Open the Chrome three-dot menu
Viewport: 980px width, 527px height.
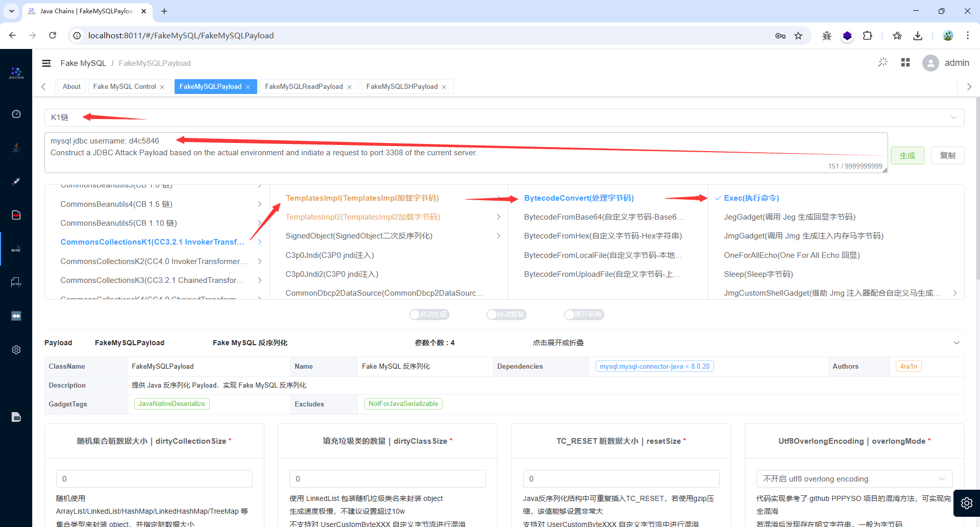[968, 36]
